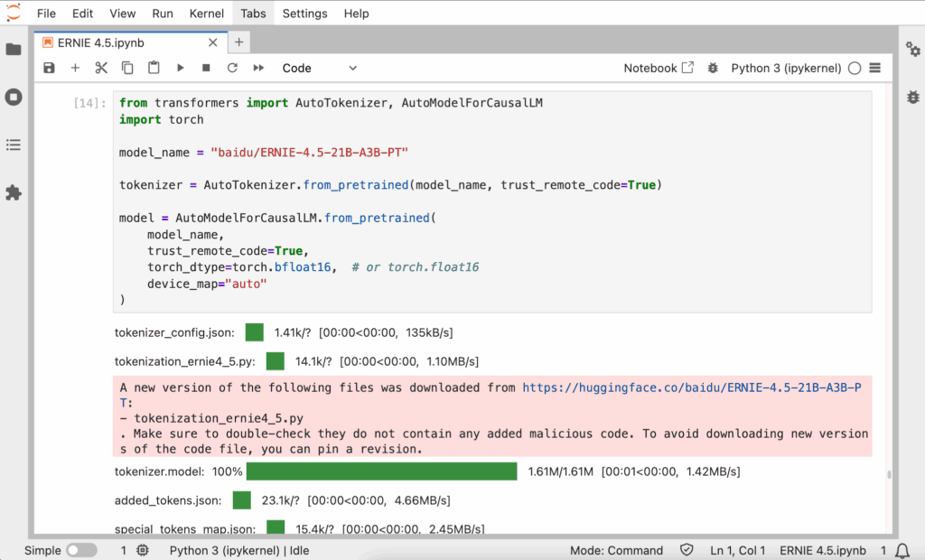Paste cell from clipboard
925x560 pixels.
pos(154,68)
